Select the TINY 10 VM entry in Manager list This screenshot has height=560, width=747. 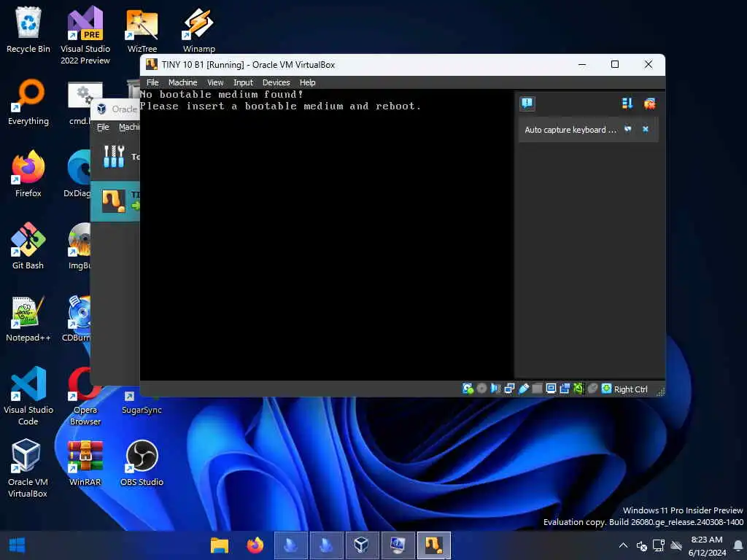click(x=115, y=201)
